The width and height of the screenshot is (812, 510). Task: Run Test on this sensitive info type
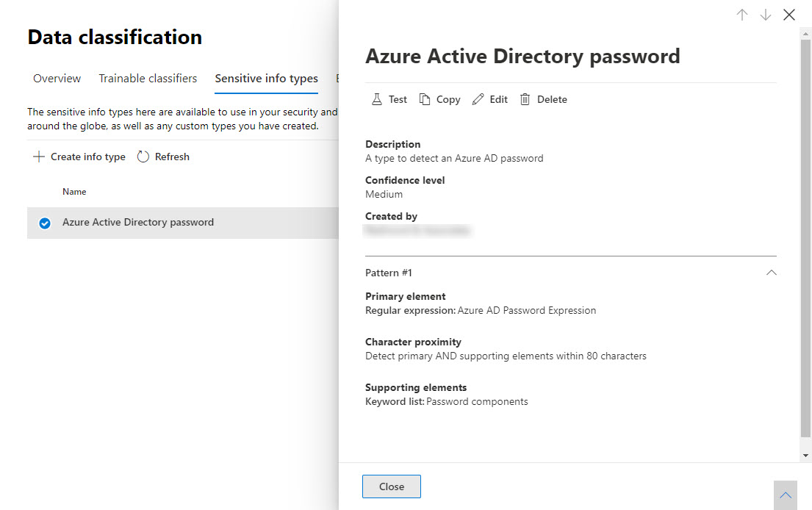pyautogui.click(x=389, y=98)
